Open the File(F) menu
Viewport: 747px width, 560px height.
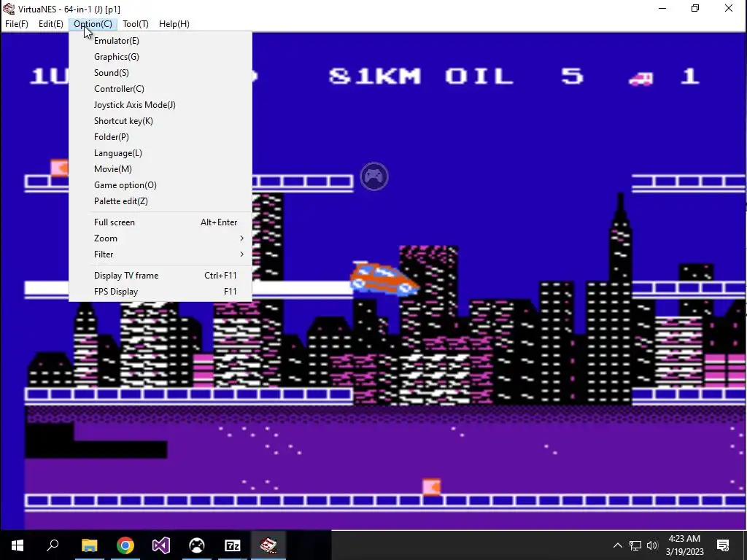pyautogui.click(x=17, y=24)
